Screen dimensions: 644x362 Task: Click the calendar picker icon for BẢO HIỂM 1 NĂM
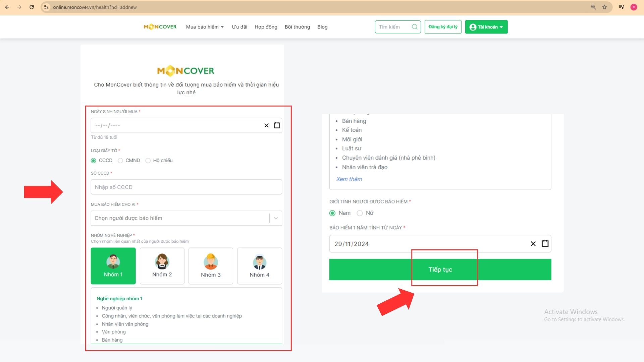click(545, 244)
